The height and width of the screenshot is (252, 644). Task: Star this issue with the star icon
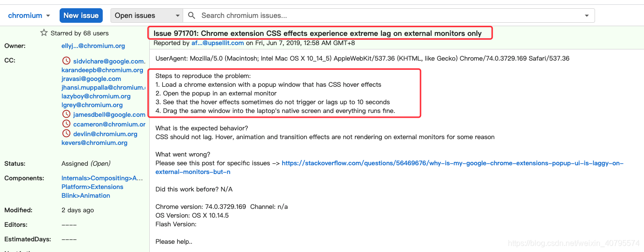[44, 33]
